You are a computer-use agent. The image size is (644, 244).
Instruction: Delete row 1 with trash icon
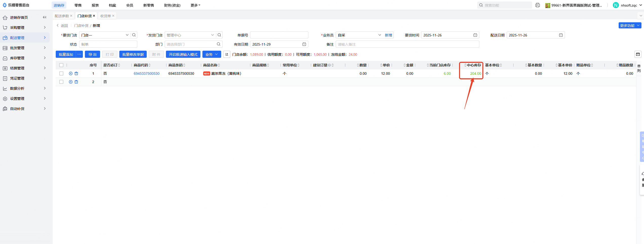coord(76,73)
